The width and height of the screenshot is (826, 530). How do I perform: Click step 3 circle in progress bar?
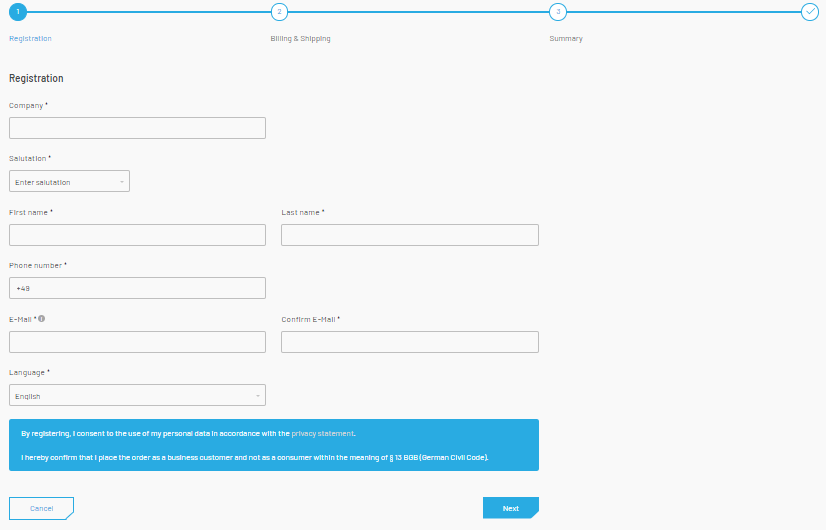558,12
